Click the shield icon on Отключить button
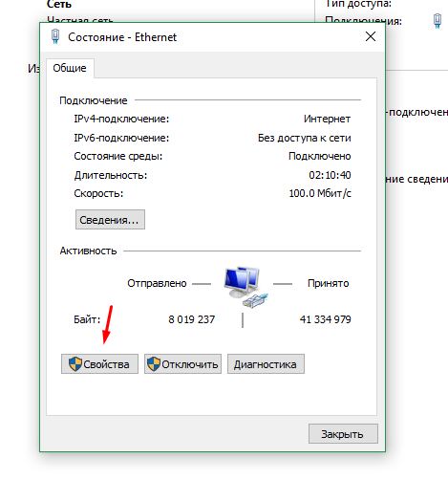448x502 pixels. [x=154, y=364]
